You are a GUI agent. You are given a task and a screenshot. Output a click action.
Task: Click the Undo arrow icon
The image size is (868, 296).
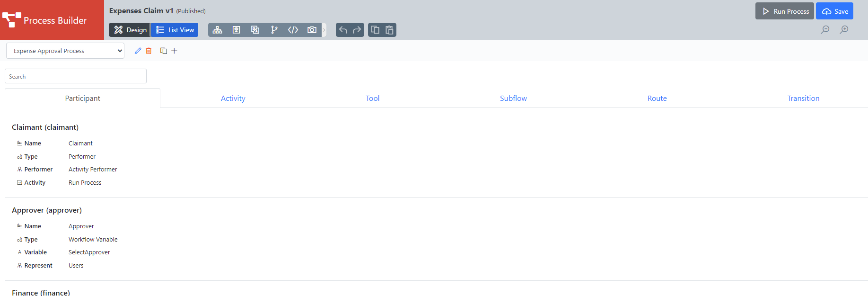[x=343, y=30]
